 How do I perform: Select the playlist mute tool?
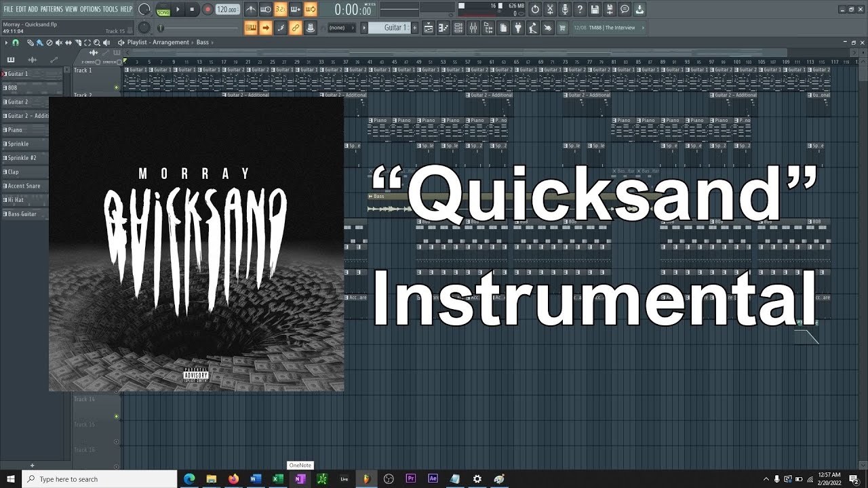(59, 42)
